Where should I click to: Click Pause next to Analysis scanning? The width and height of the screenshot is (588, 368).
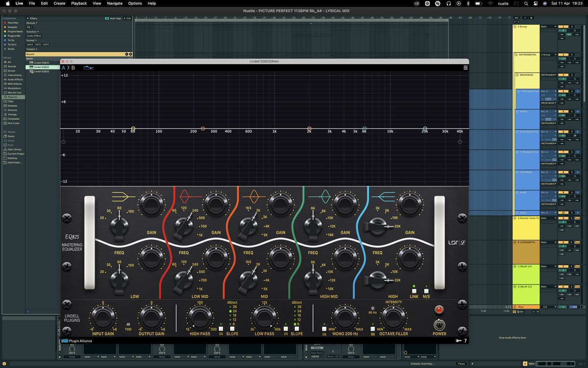[x=461, y=364]
